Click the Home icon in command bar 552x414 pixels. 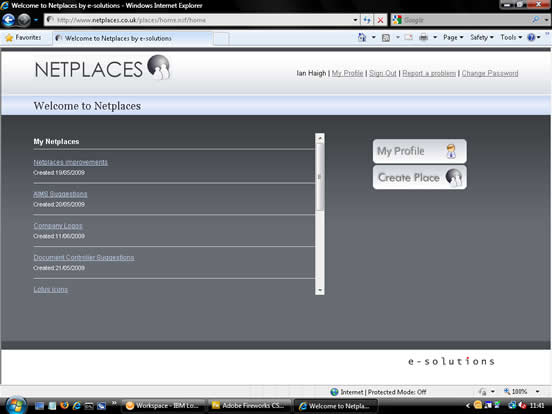[x=362, y=37]
